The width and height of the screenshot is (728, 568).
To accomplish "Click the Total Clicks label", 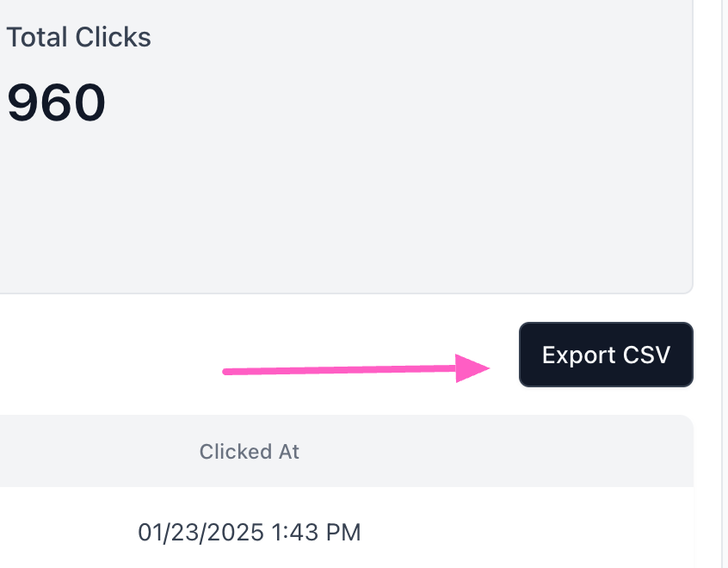I will 78,37.
